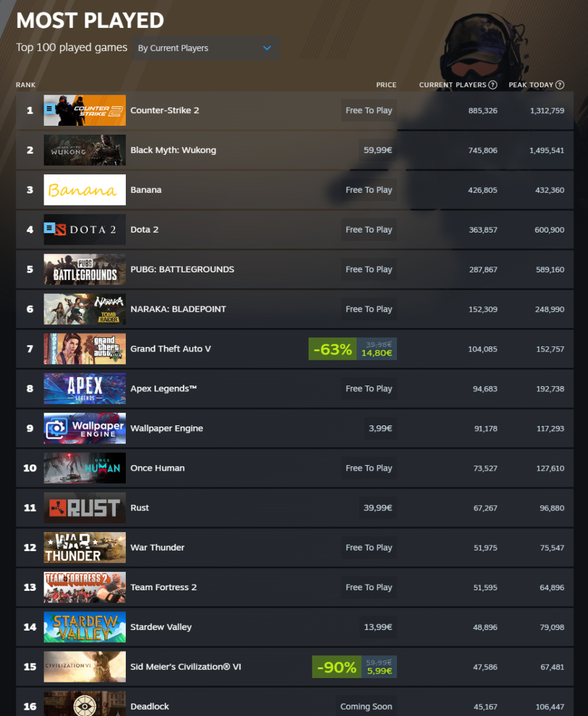This screenshot has height=716, width=588.
Task: Click Free To Play label for Apex Legends
Action: [369, 389]
